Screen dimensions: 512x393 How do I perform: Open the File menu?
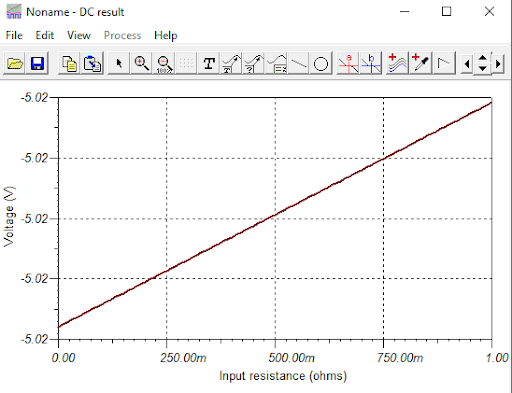tap(14, 35)
